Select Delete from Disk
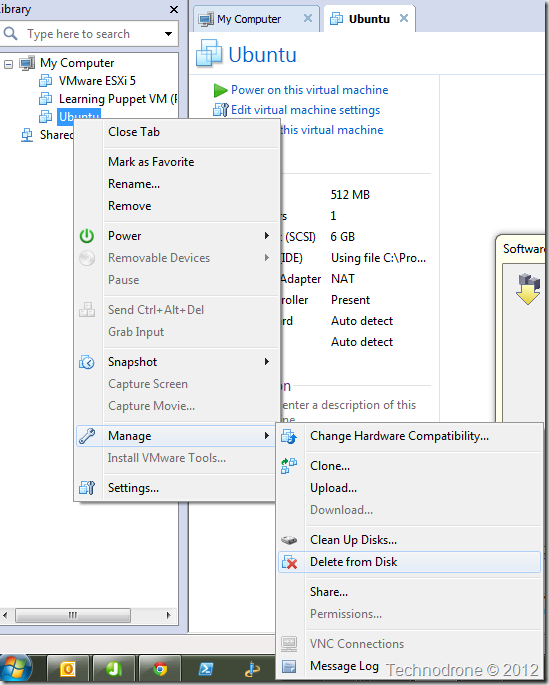Image resolution: width=549 pixels, height=685 pixels. (x=409, y=562)
